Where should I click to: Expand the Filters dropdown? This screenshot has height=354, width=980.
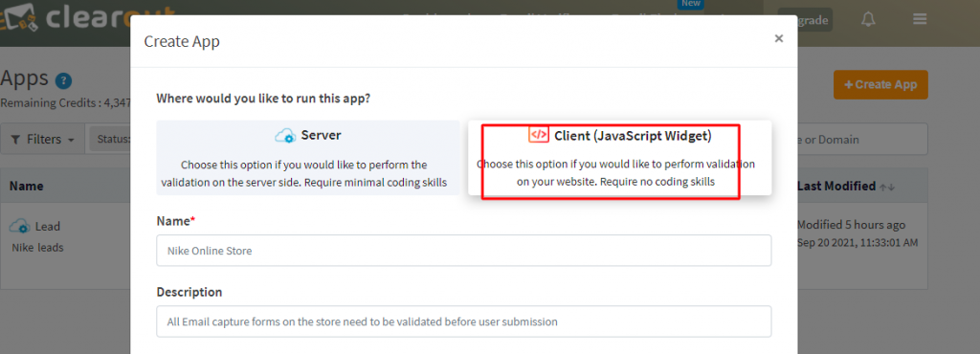tap(42, 140)
